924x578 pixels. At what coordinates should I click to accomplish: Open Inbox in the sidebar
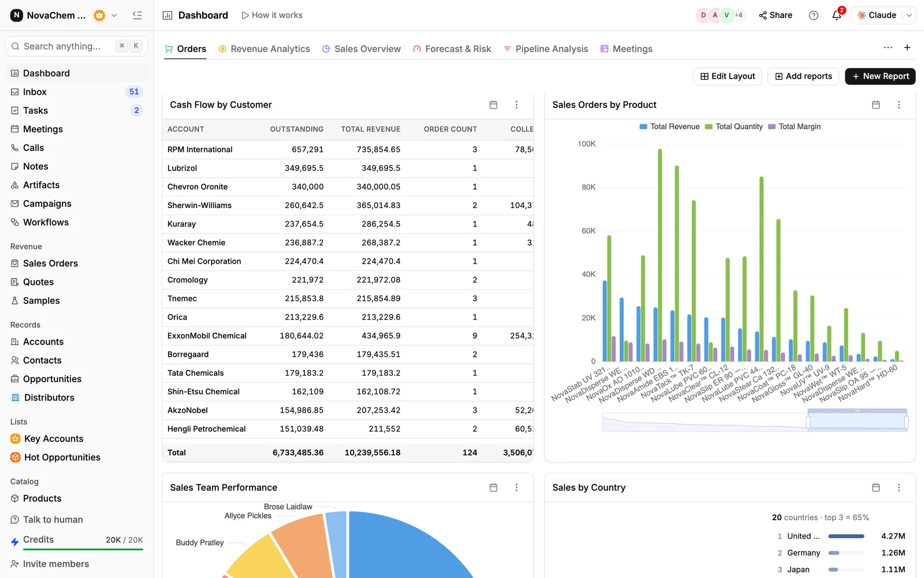click(x=76, y=92)
